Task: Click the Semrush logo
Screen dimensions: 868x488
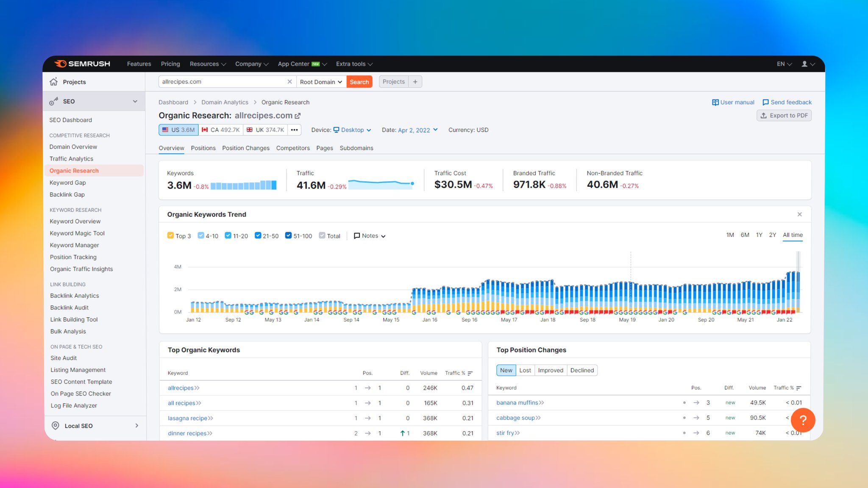Action: click(x=82, y=64)
